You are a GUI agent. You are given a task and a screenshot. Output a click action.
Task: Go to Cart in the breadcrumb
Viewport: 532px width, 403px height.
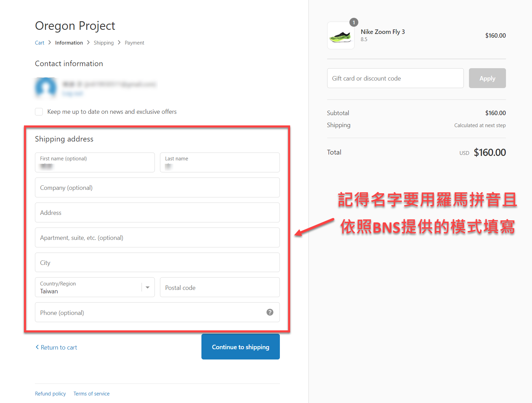pos(39,43)
